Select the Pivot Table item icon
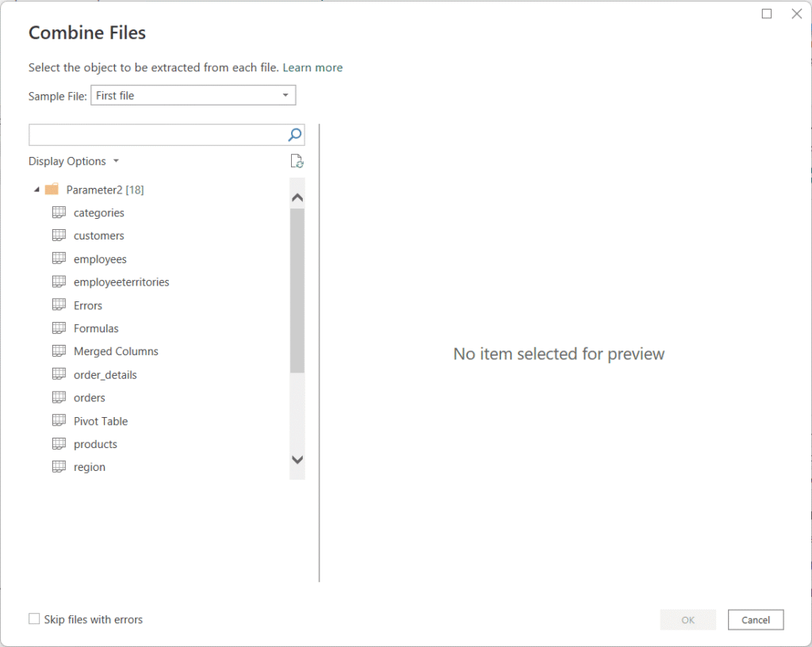 (59, 420)
